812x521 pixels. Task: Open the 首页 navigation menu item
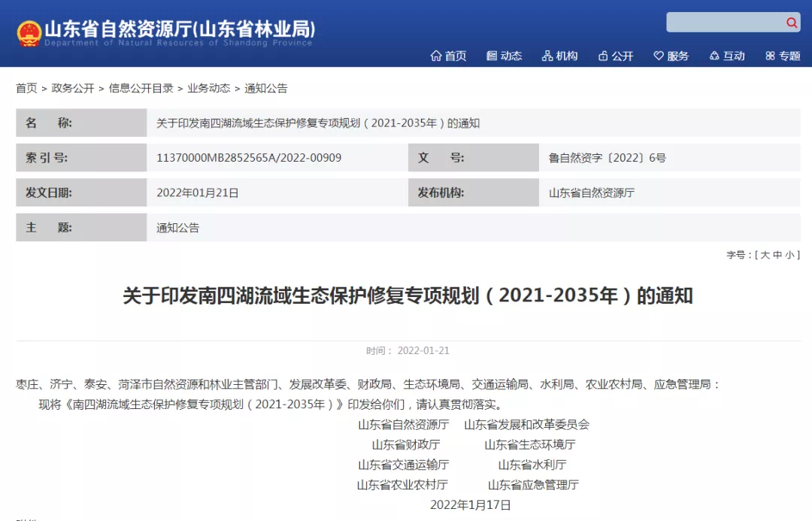(x=448, y=56)
